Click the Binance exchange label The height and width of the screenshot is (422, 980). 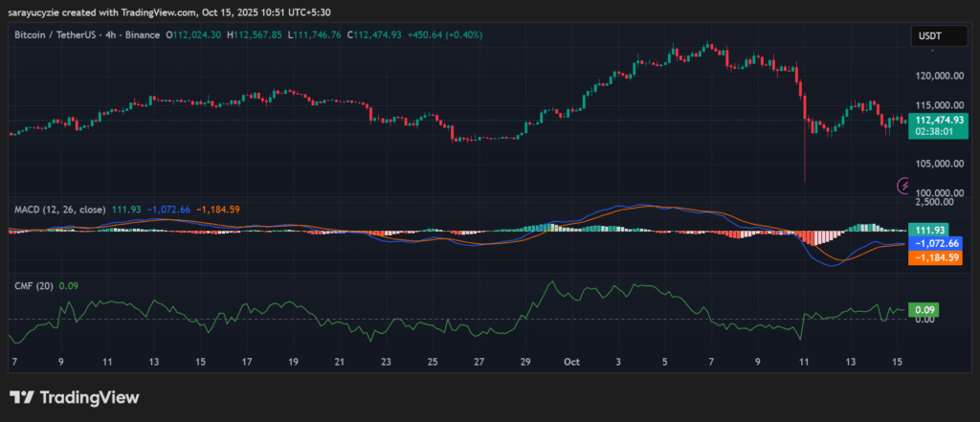coord(140,36)
